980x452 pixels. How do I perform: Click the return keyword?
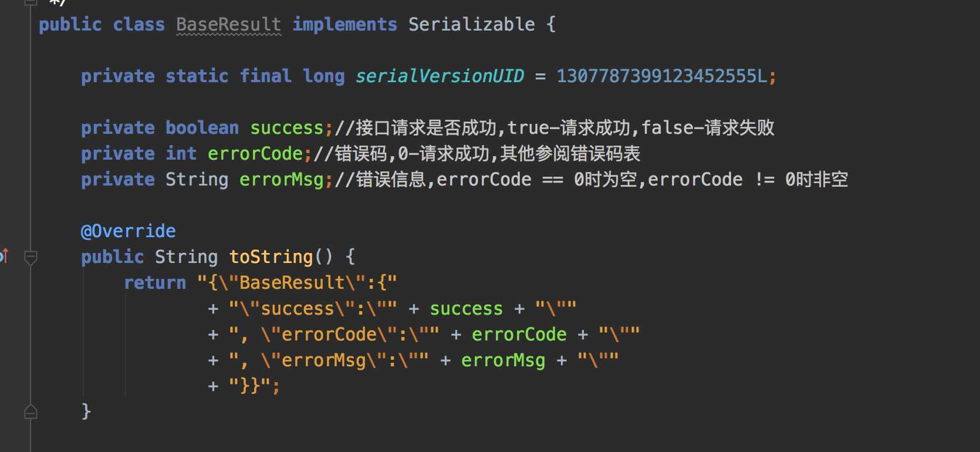coord(155,282)
